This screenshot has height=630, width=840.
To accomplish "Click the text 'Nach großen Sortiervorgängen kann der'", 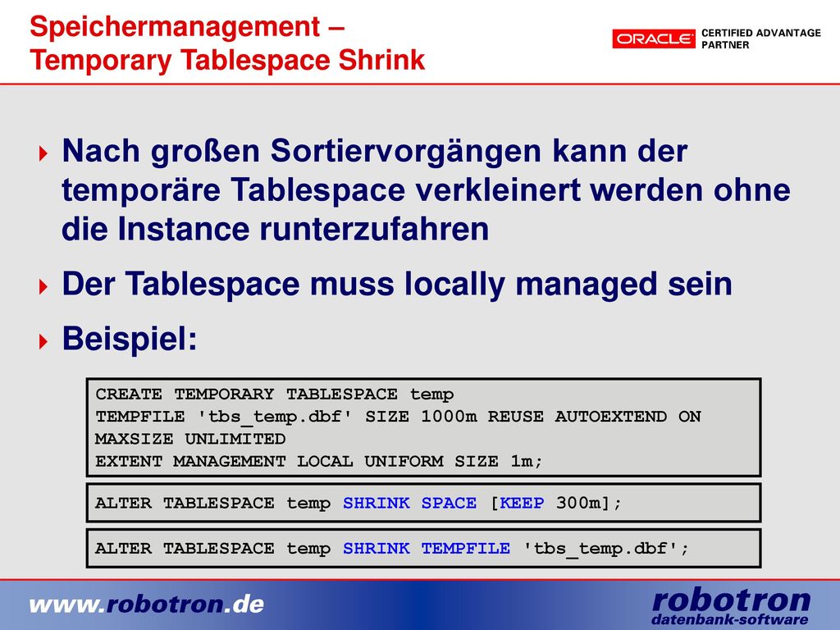I will [x=374, y=152].
